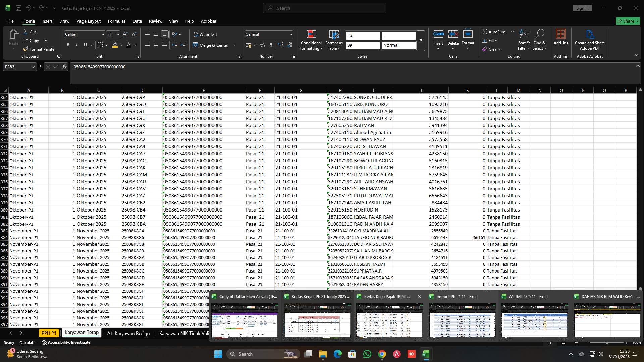Open Conditional Formatting options

[311, 40]
